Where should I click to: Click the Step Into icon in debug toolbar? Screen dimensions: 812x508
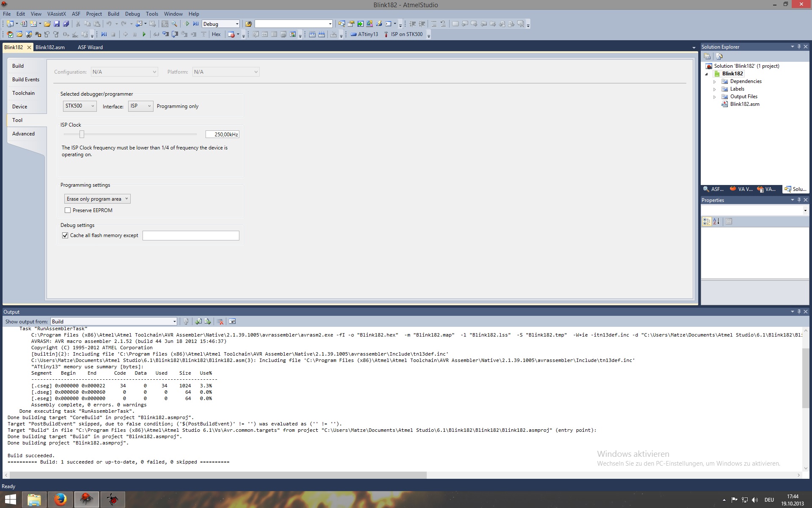[x=165, y=34]
